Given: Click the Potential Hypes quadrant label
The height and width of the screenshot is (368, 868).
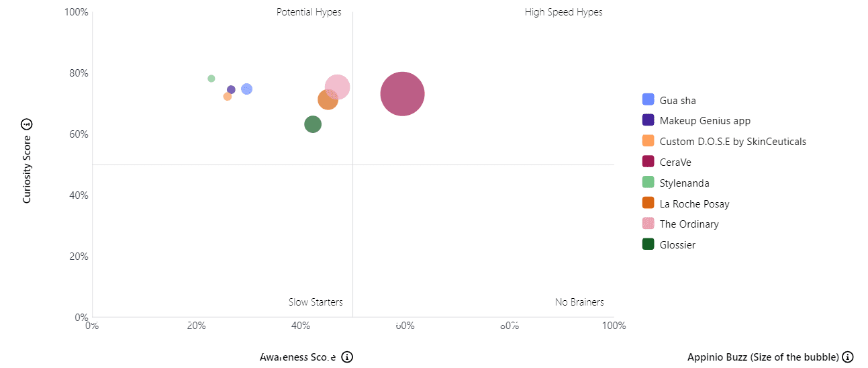Looking at the screenshot, I should click(x=309, y=12).
